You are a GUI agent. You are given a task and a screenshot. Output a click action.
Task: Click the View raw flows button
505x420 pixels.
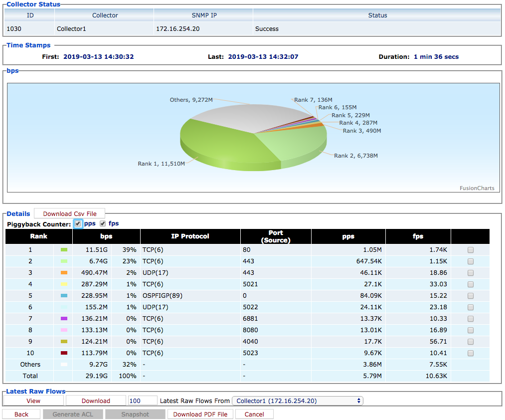click(33, 401)
